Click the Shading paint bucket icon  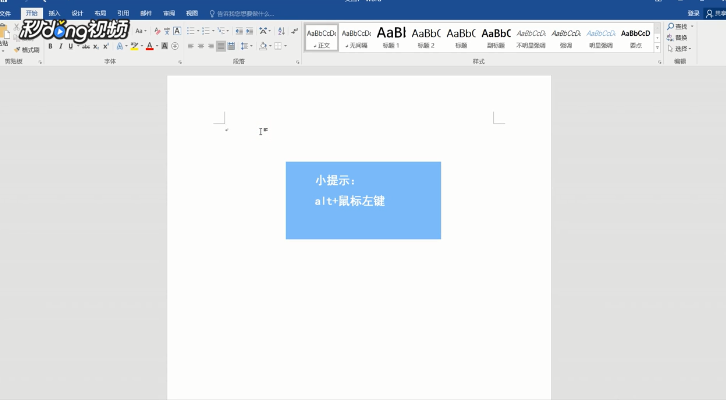[x=263, y=46]
